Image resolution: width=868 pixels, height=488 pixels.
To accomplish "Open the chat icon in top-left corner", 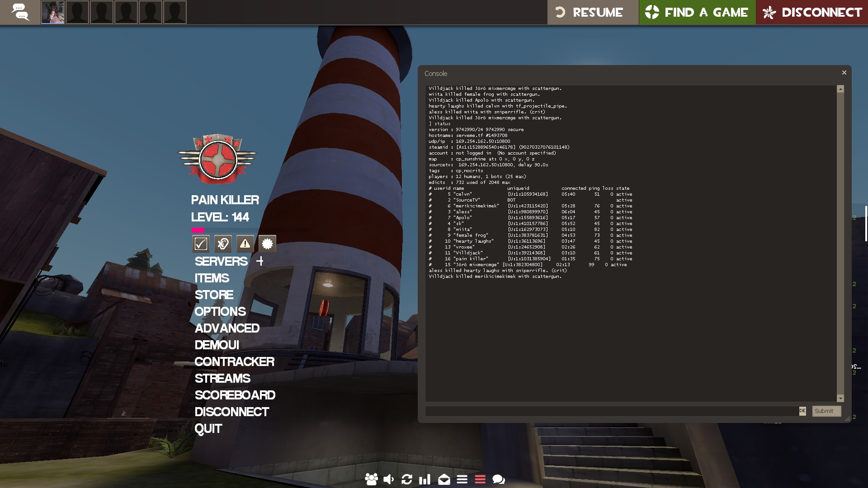I will point(20,12).
